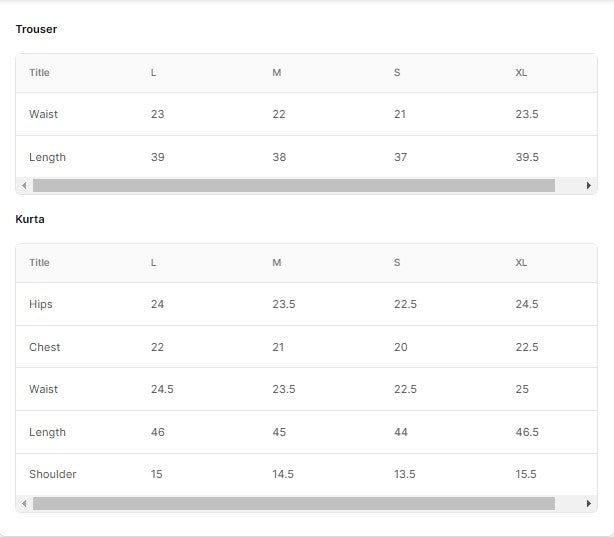Select the Trouser section heading
Screen dimensions: 614x537
click(x=36, y=29)
